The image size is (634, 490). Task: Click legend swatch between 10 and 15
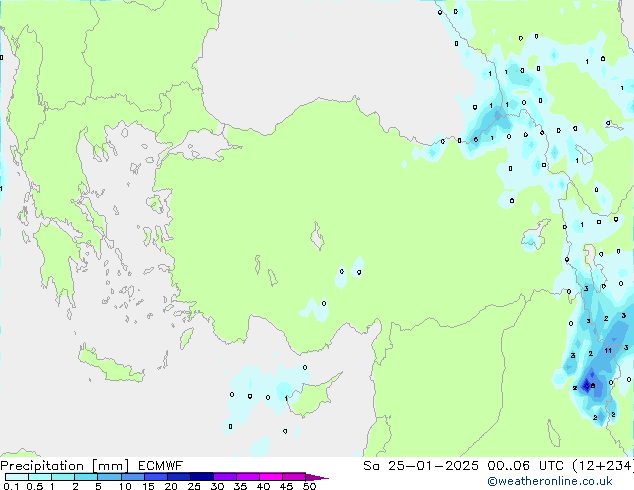(x=134, y=477)
